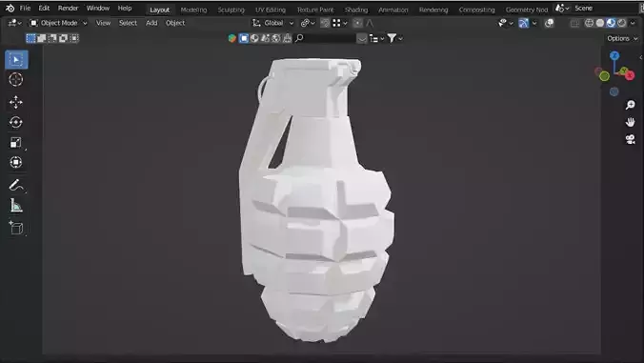The width and height of the screenshot is (644, 363).
Task: Select the Select Box tool
Action: pyautogui.click(x=16, y=60)
